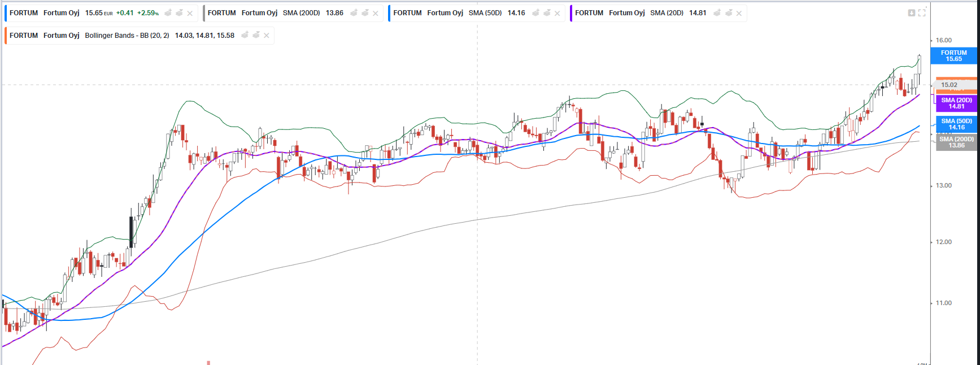Image resolution: width=980 pixels, height=365 pixels.
Task: Click the layer-down icon for SMA (20D)
Action: (x=729, y=12)
